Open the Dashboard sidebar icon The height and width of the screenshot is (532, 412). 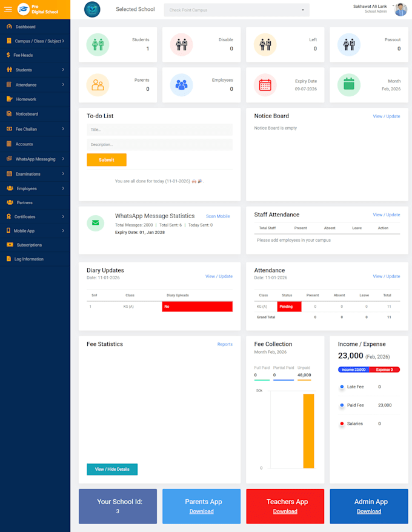pyautogui.click(x=9, y=27)
